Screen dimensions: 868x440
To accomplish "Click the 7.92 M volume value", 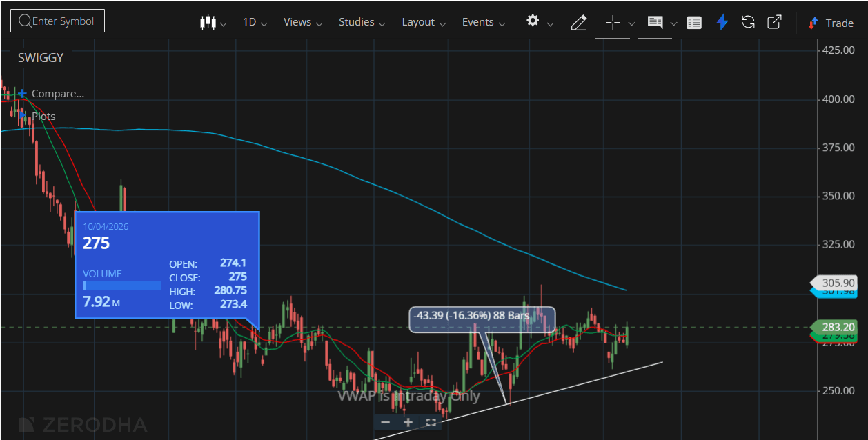I will 101,301.
